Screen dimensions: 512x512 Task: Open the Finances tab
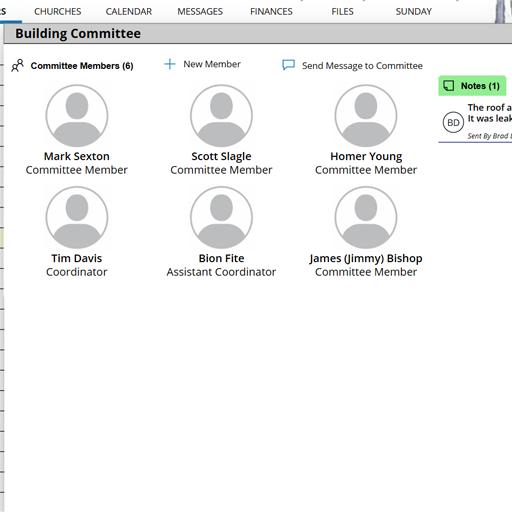pyautogui.click(x=271, y=12)
